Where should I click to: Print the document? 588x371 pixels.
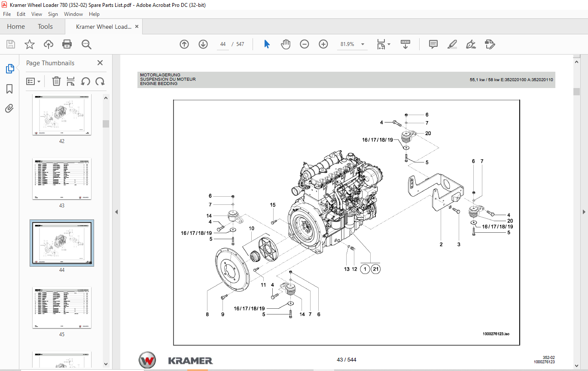point(67,44)
